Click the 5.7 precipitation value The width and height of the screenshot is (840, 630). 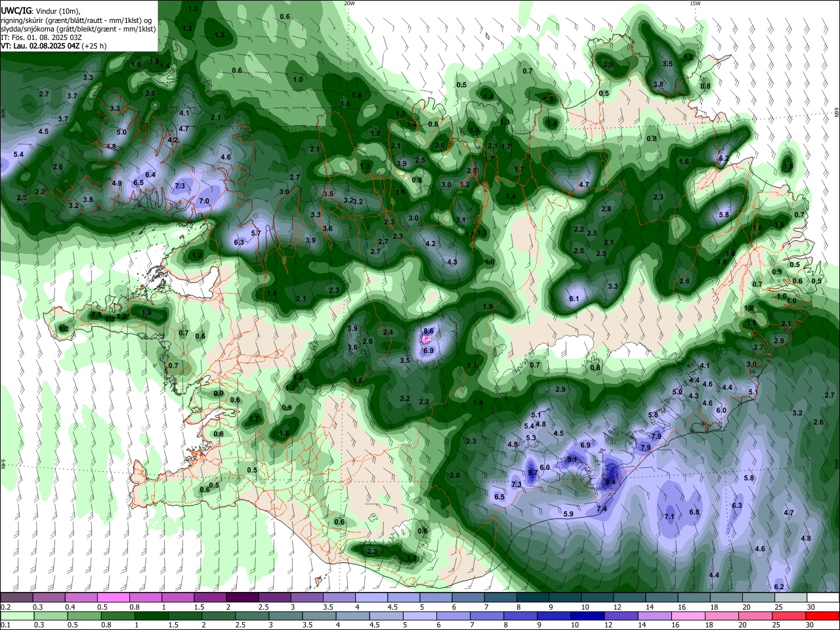pos(257,233)
